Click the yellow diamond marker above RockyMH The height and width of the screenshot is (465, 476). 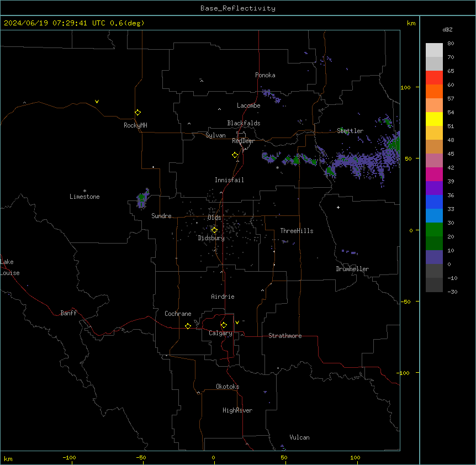point(137,113)
